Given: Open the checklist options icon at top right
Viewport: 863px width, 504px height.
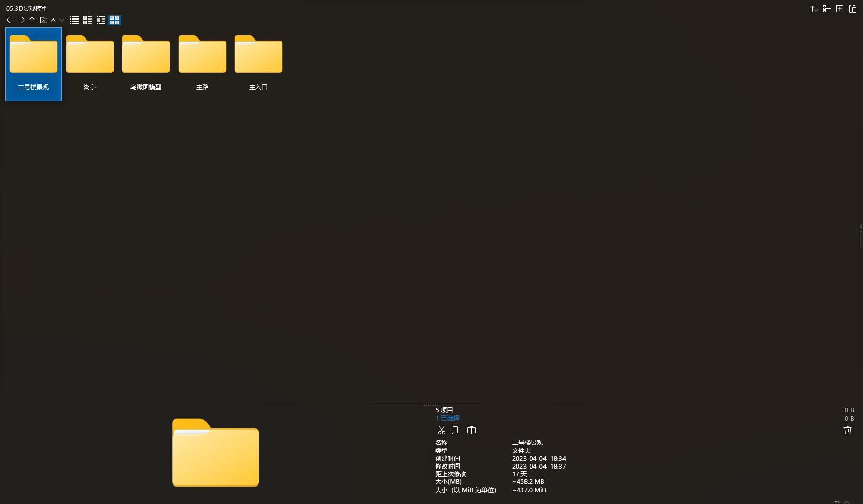Looking at the screenshot, I should [827, 9].
